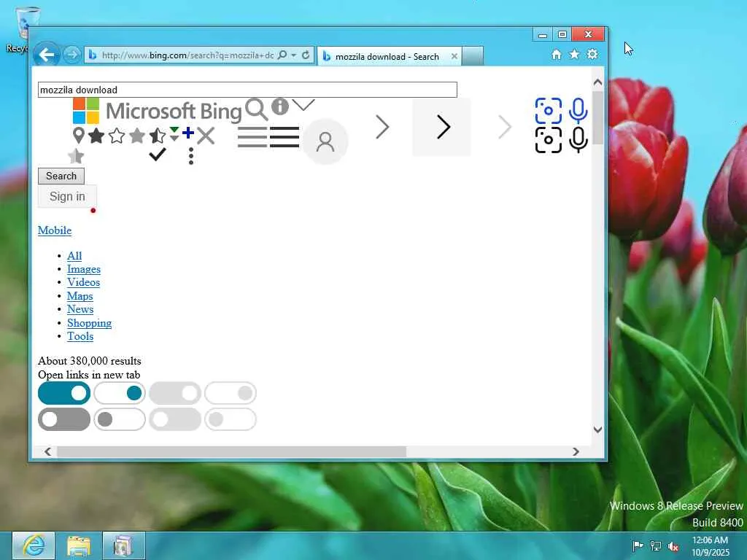This screenshot has width=747, height=560.
Task: Click the medium gray right chevron
Action: (382, 127)
